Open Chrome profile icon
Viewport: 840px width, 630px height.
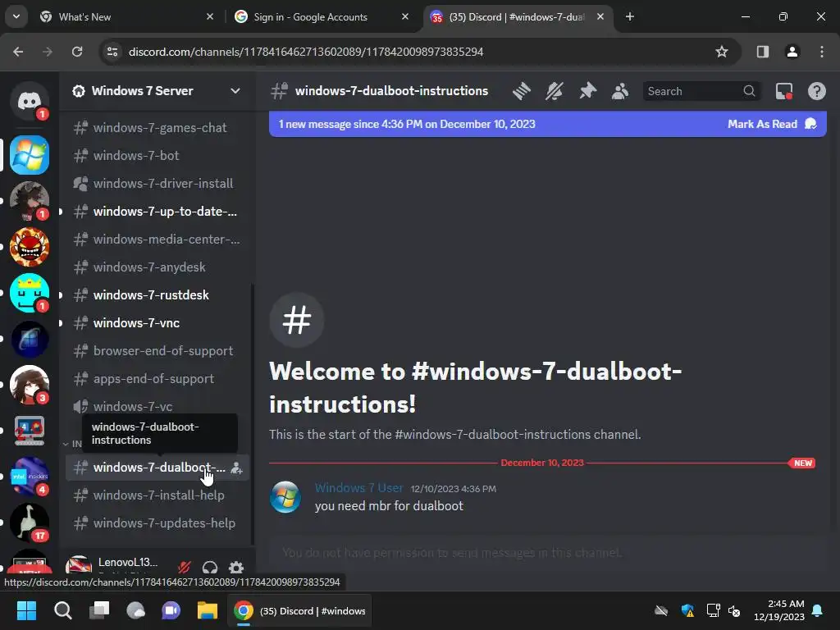click(x=792, y=52)
